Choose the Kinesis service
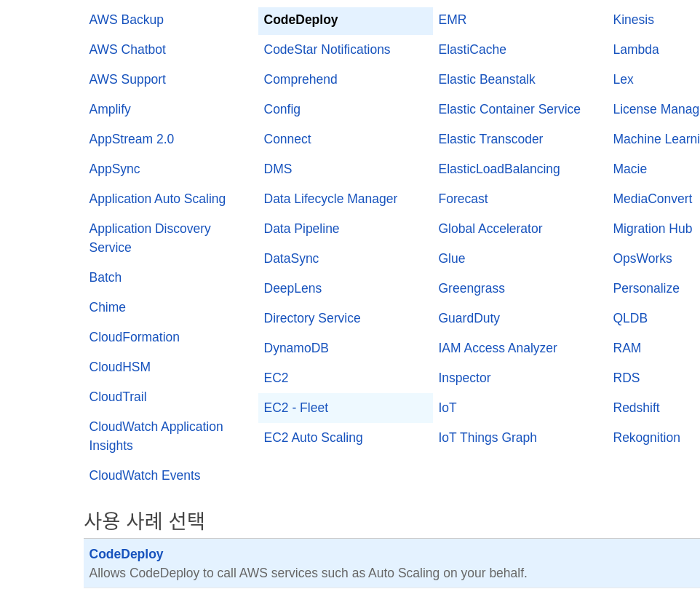This screenshot has width=700, height=597. coord(634,20)
